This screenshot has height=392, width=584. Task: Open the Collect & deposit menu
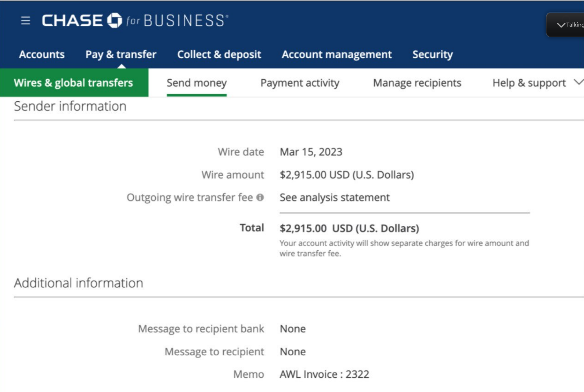219,54
